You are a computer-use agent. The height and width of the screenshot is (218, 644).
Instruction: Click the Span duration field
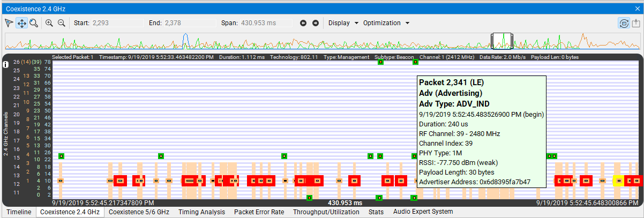[267, 23]
